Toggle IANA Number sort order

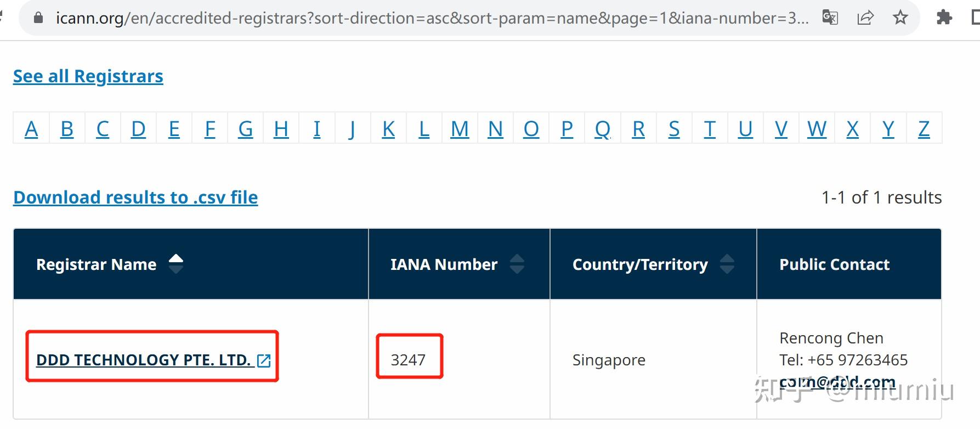[x=517, y=264]
